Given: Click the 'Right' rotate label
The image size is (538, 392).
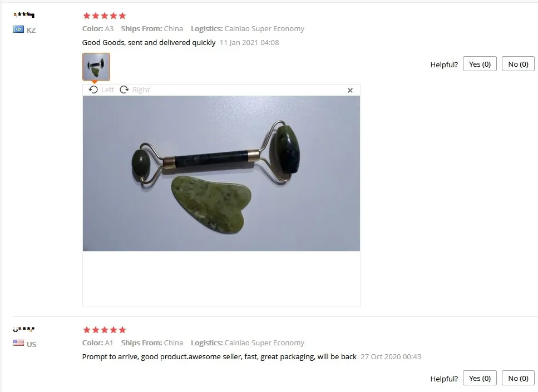Looking at the screenshot, I should 141,90.
